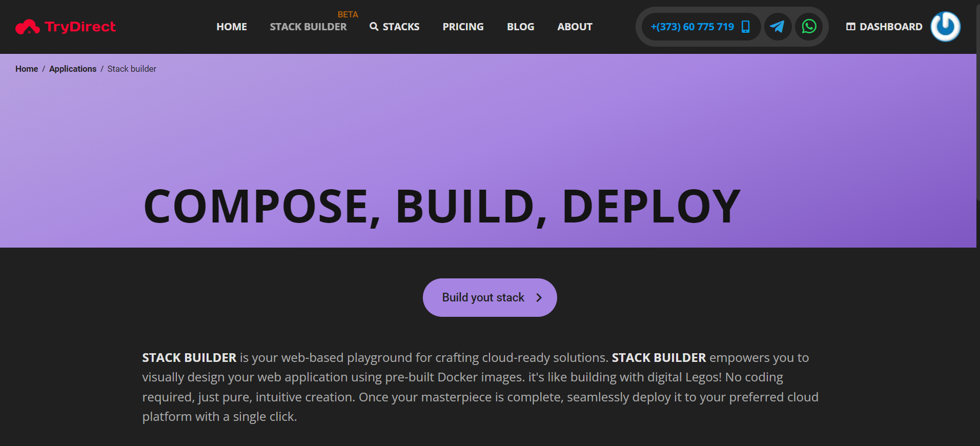This screenshot has height=446, width=980.
Task: Open the Applications breadcrumb link
Action: click(73, 69)
